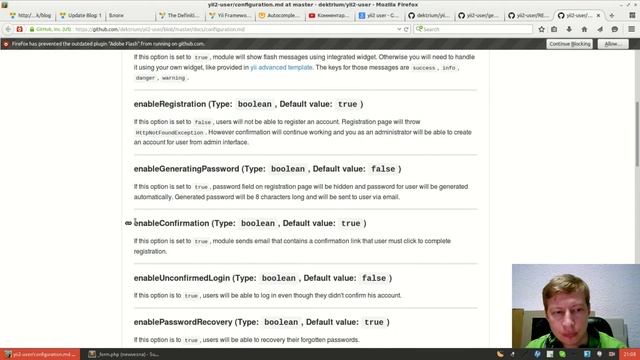
Task: Open the tab groups grid icon
Action: [x=632, y=16]
